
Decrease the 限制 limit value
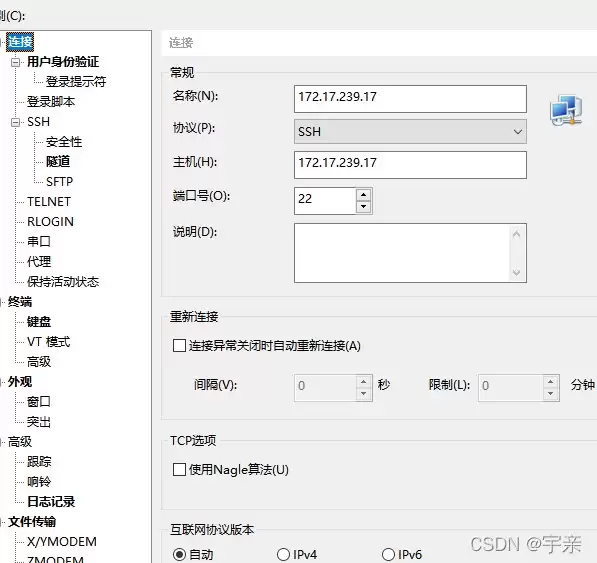click(x=551, y=394)
